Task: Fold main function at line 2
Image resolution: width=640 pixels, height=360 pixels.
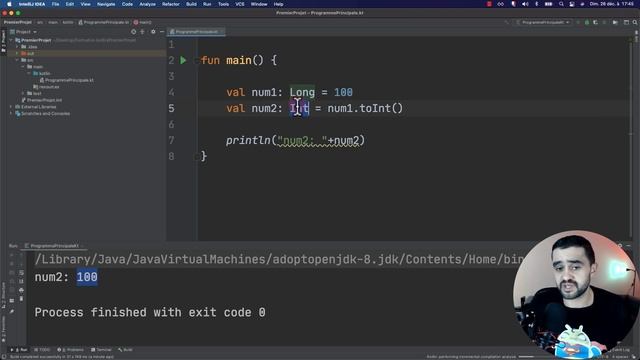Action: [x=196, y=60]
